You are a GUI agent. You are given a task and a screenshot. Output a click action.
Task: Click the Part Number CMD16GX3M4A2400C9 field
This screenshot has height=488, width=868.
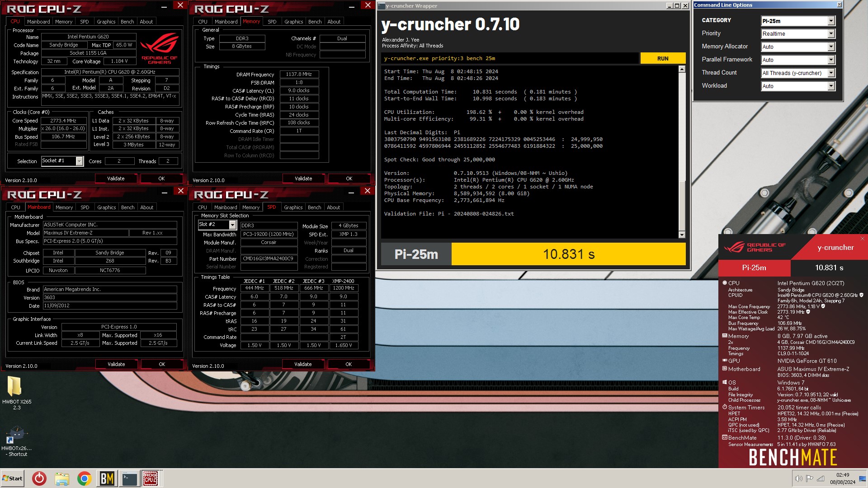(x=269, y=258)
